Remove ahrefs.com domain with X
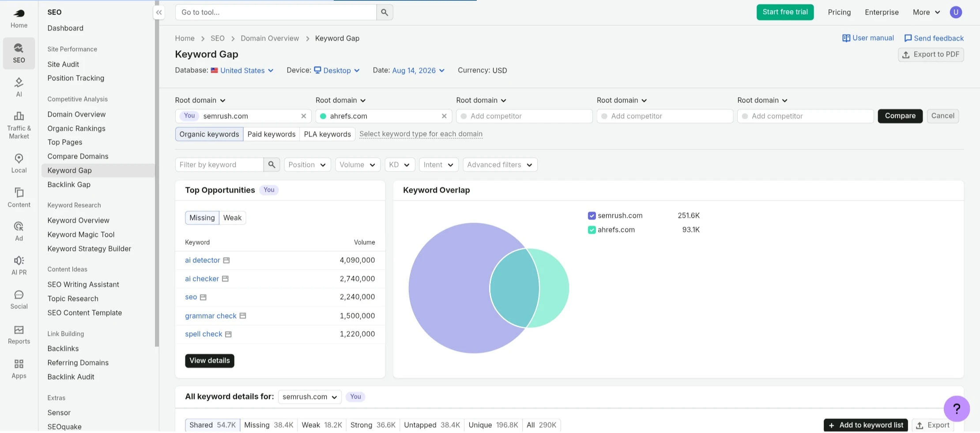Viewport: 980px width, 433px height. click(444, 116)
